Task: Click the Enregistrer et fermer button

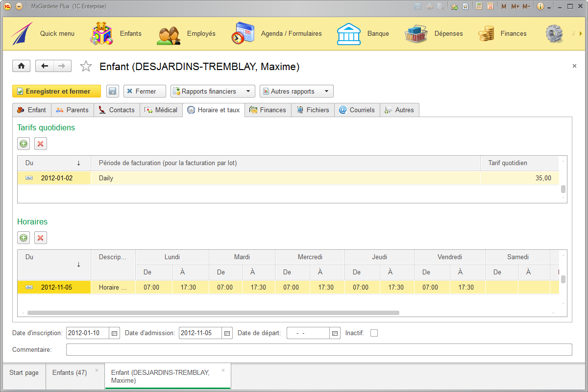Action: [x=56, y=91]
